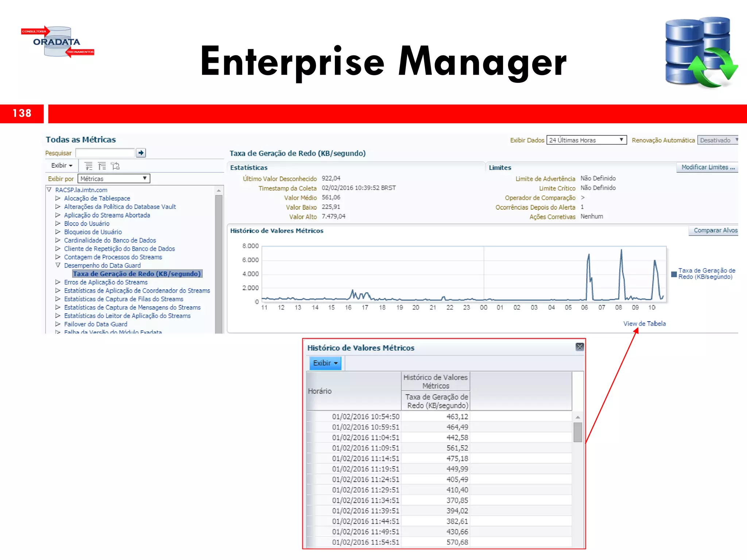Click the Horário column header
This screenshot has height=560, width=747.
pos(354,391)
